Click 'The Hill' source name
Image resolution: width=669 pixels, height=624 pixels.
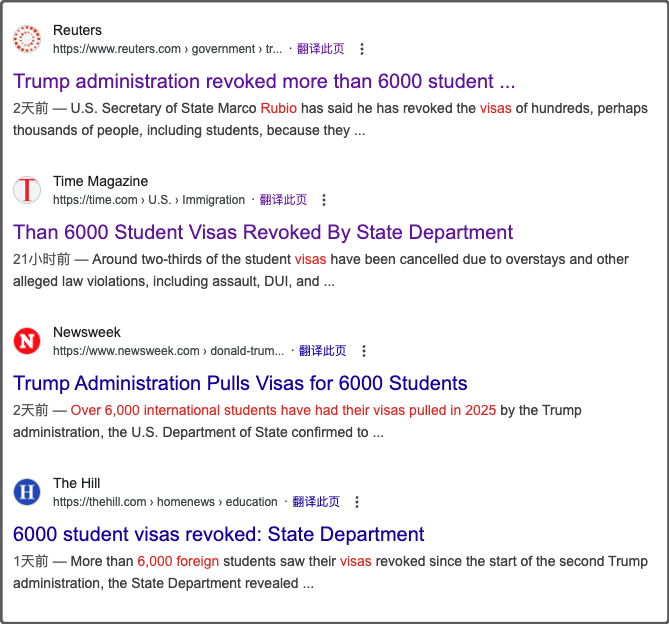[76, 483]
